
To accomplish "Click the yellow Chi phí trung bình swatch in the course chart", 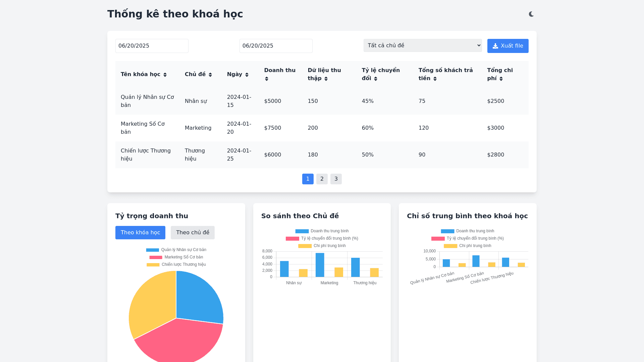I will (450, 246).
